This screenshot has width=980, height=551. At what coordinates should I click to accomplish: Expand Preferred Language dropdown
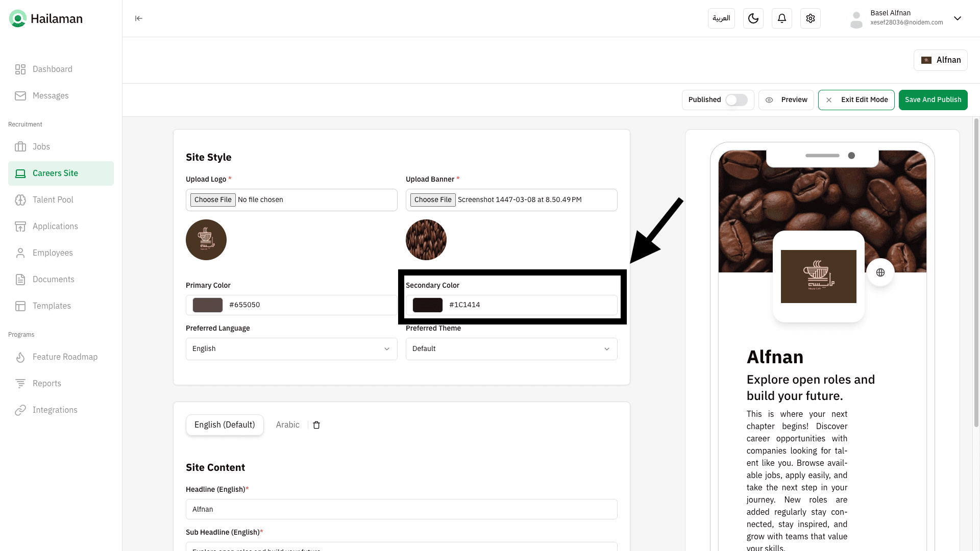291,349
